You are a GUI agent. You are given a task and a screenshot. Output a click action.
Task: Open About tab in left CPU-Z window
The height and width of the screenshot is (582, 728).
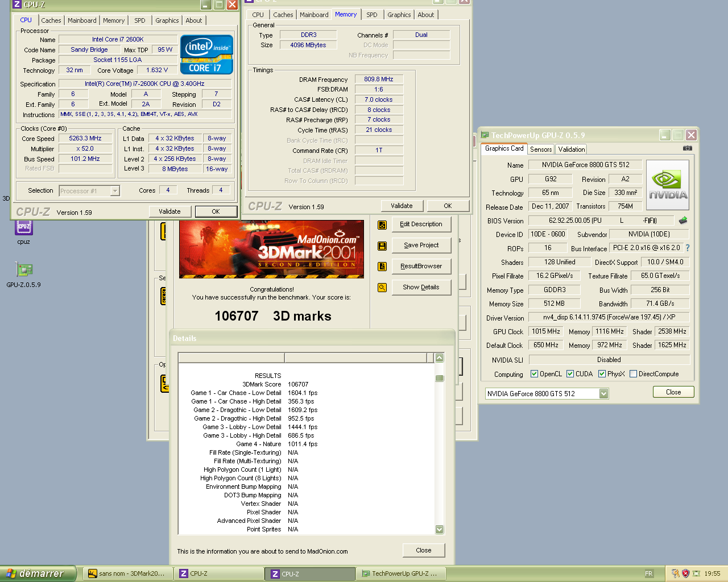(x=194, y=20)
